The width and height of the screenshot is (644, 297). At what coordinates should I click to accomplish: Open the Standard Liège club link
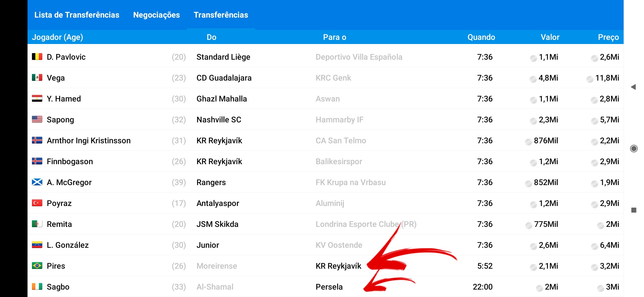coord(223,57)
